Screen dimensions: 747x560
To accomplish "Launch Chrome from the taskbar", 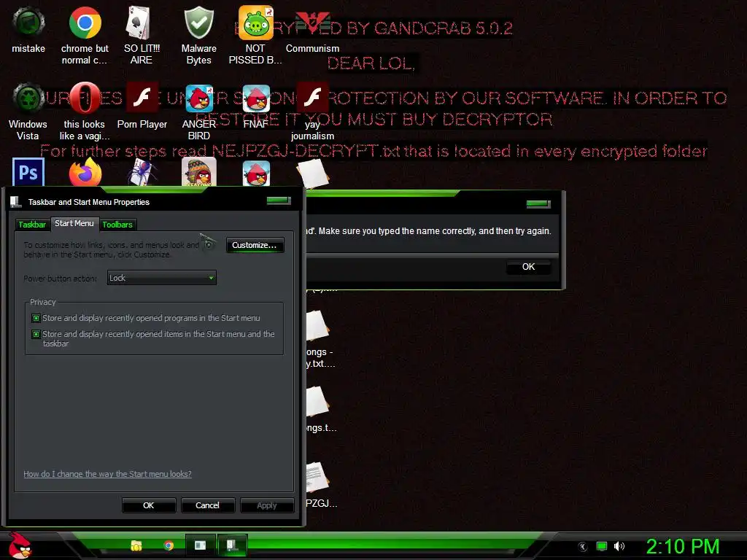I will coord(169,545).
